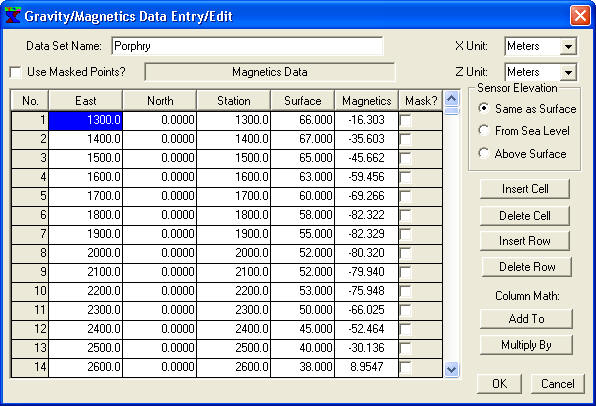Screen dimensions: 596x406
Task: Expand the Z Unit dropdown
Action: (x=568, y=72)
